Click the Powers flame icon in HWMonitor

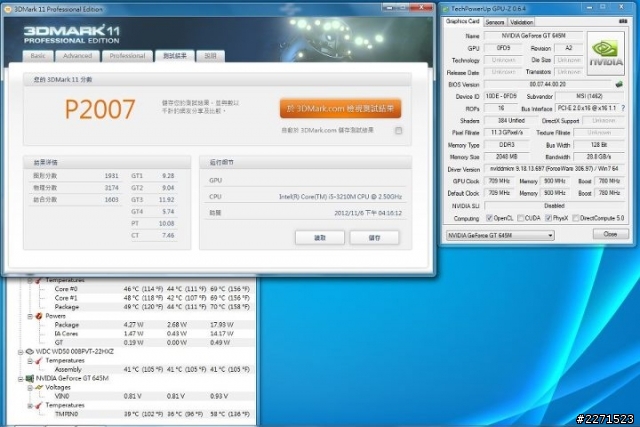[39, 316]
